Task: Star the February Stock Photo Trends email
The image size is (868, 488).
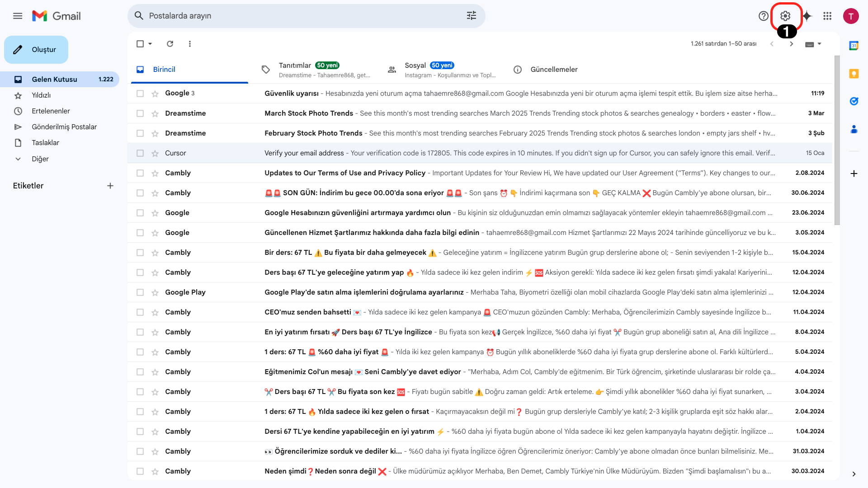Action: point(155,133)
